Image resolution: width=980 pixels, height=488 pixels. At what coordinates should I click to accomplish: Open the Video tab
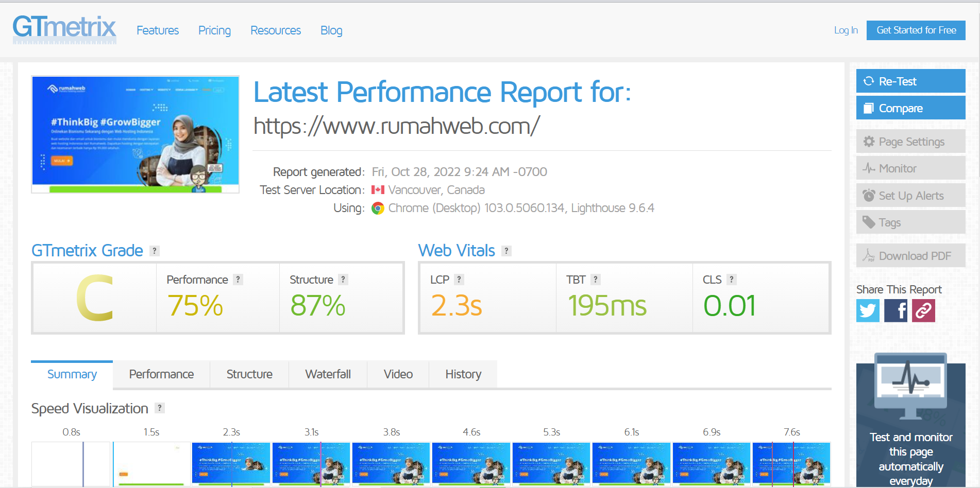pos(398,374)
